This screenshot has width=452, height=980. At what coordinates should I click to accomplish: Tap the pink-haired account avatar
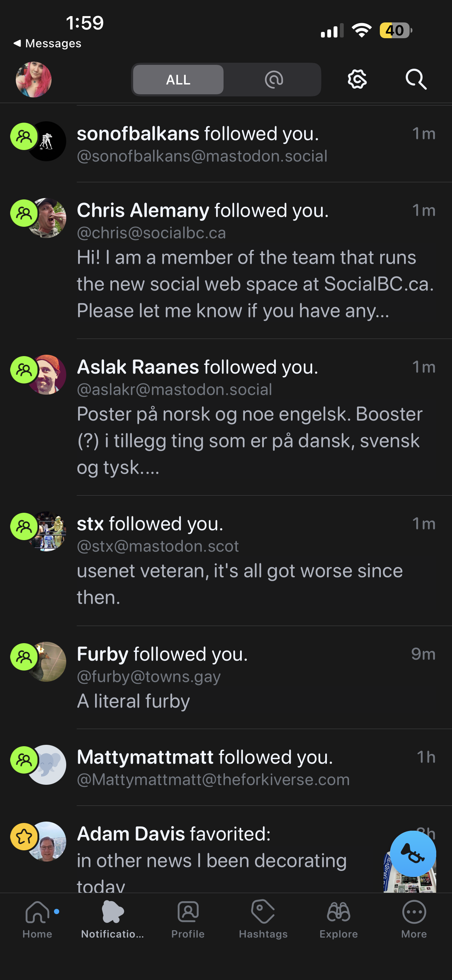point(34,80)
